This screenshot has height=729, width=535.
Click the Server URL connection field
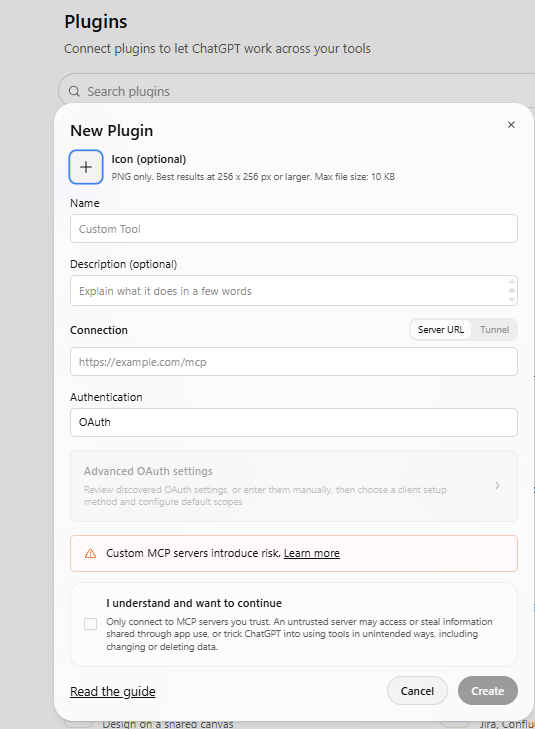pos(294,362)
